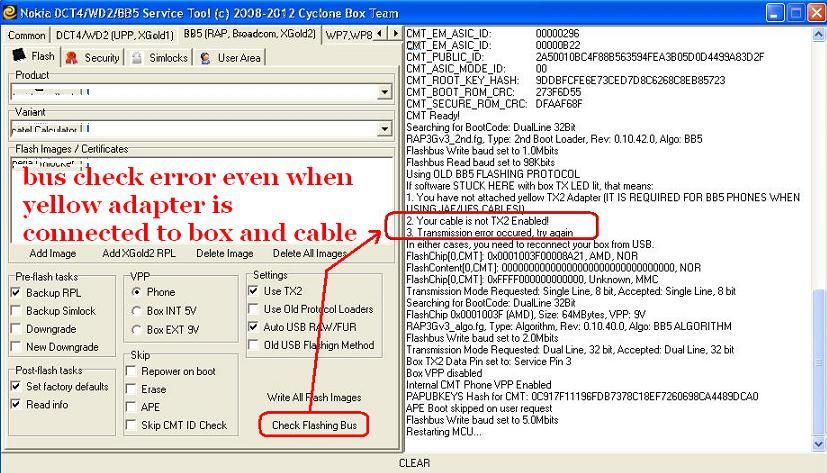827x473 pixels.
Task: Enable Old USB Flashing Method checkbox
Action: coord(254,345)
